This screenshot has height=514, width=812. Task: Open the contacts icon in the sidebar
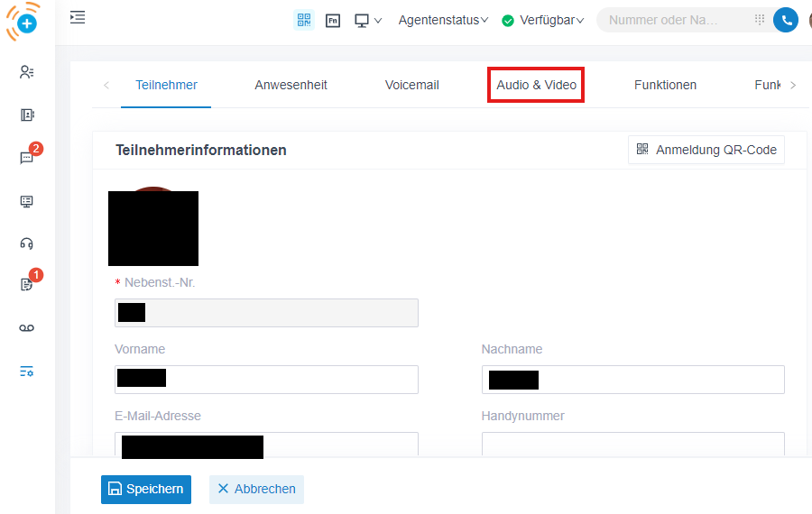click(27, 72)
